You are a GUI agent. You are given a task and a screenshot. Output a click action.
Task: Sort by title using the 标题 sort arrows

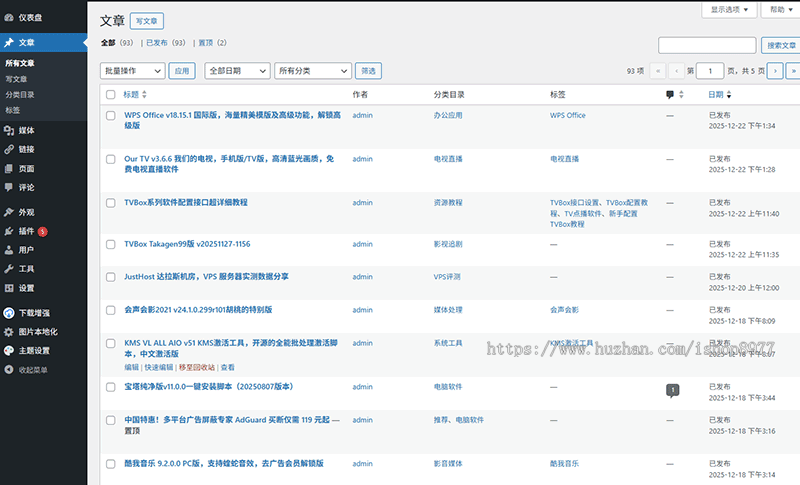144,94
